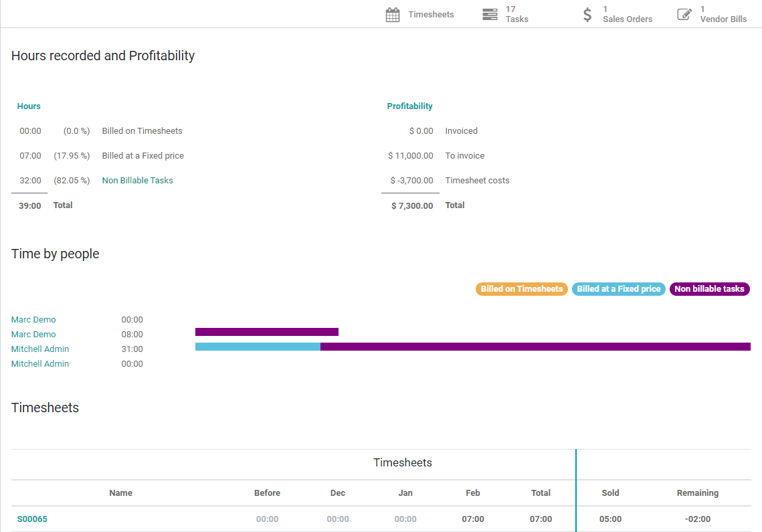
Task: Click the Feb column header
Action: pos(473,493)
